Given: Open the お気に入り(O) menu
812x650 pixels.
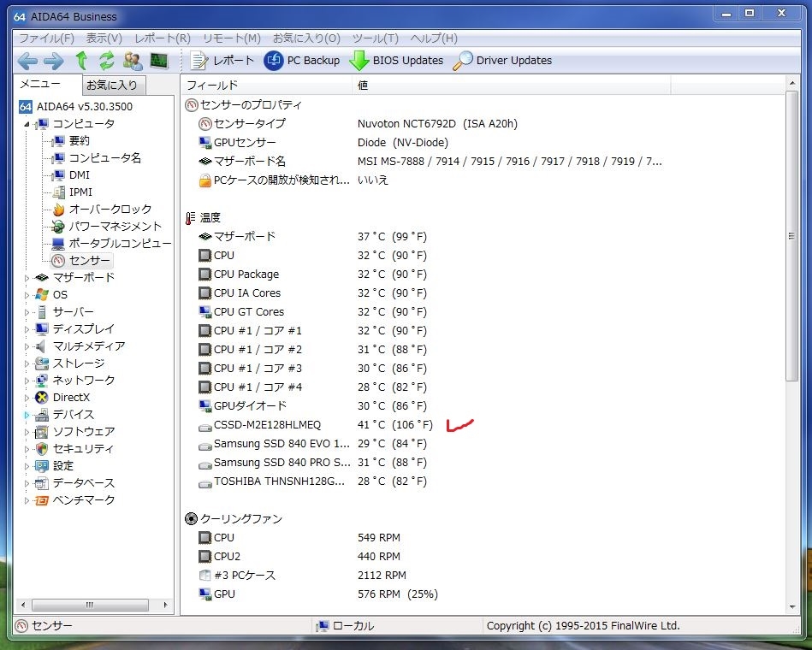Looking at the screenshot, I should (x=306, y=38).
